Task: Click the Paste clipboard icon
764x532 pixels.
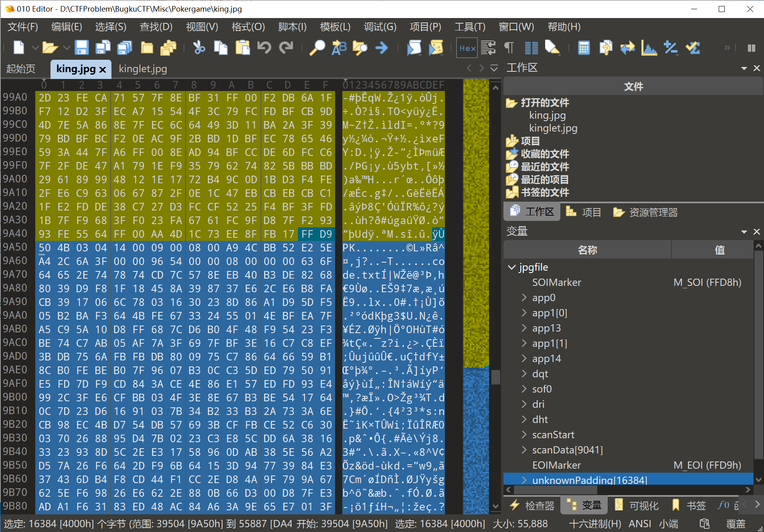Action: pyautogui.click(x=243, y=48)
